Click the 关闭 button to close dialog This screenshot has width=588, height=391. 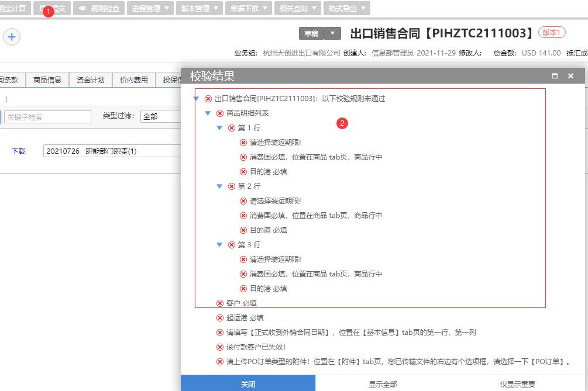(x=248, y=383)
